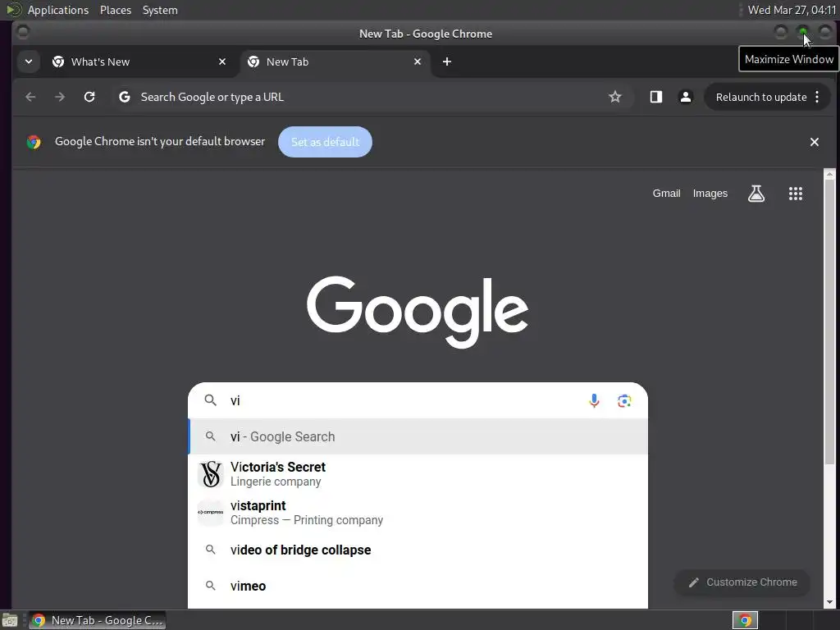The height and width of the screenshot is (630, 840).
Task: Click Set as default button
Action: (325, 142)
